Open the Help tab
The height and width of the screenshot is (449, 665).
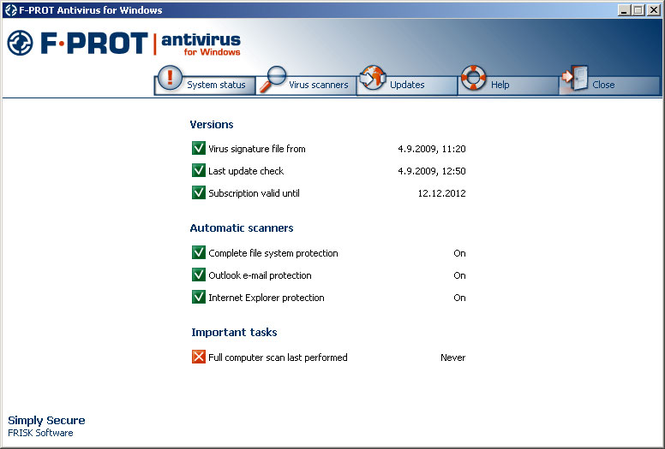(x=508, y=85)
